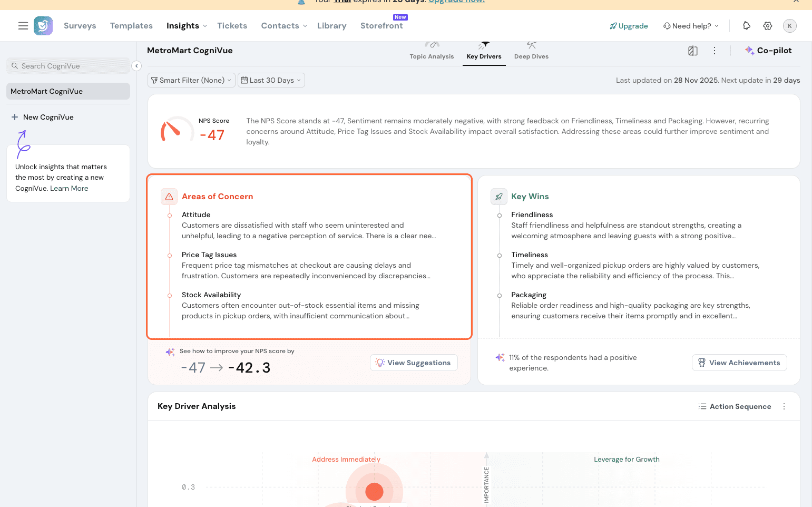Click the Search CogniVue field

coord(69,66)
